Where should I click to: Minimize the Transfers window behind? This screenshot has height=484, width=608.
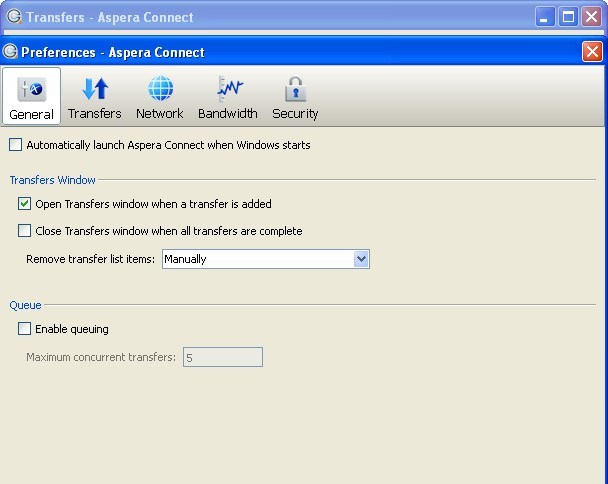tap(544, 17)
